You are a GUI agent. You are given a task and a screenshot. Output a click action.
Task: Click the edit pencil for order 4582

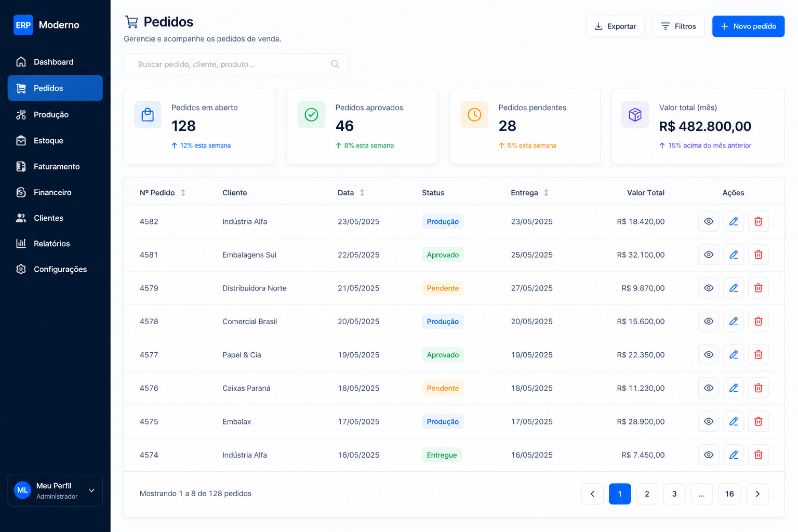pos(733,221)
